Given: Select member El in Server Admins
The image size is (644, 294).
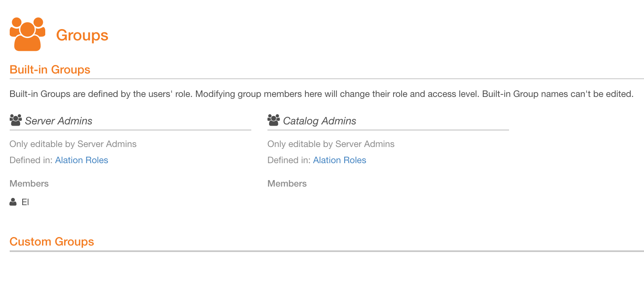Looking at the screenshot, I should [x=25, y=202].
